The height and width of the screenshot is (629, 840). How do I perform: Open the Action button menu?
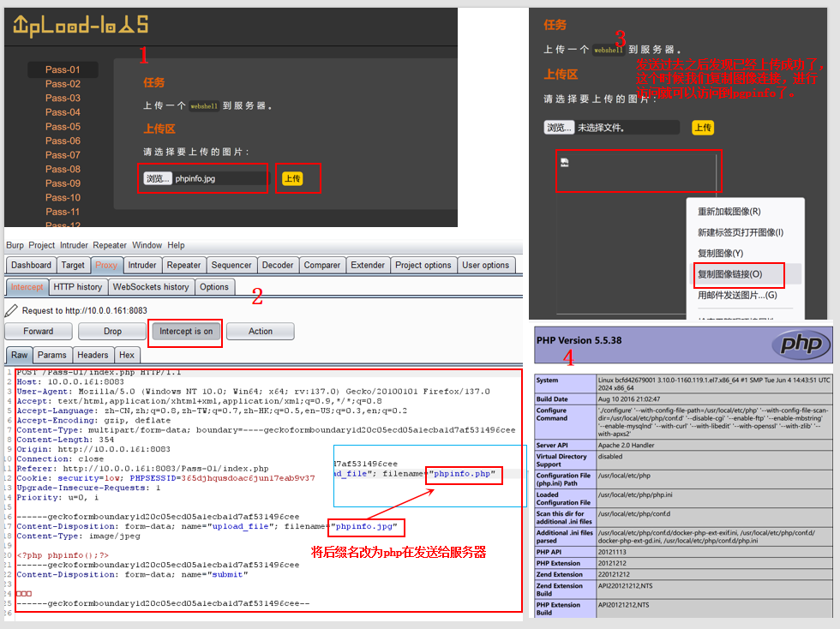(261, 331)
